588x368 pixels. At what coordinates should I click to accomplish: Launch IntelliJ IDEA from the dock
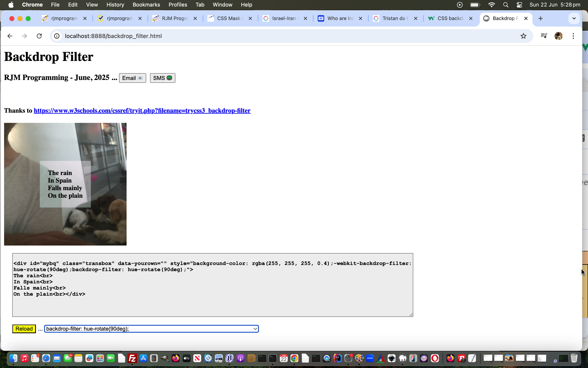tap(337, 358)
